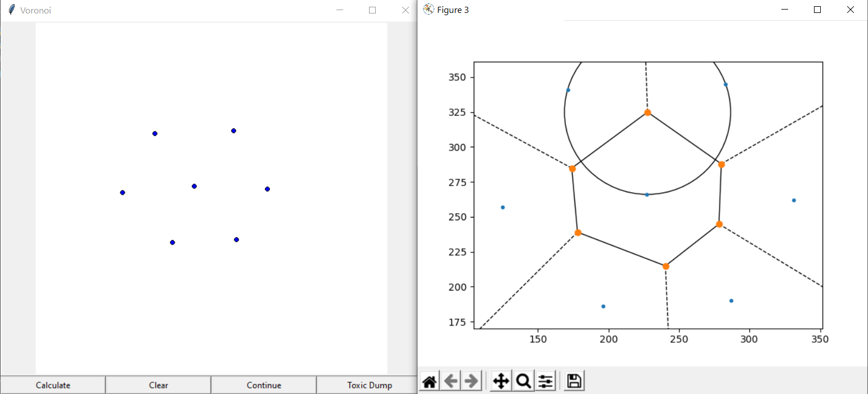The image size is (868, 394).
Task: Click the Continue button
Action: click(x=264, y=385)
